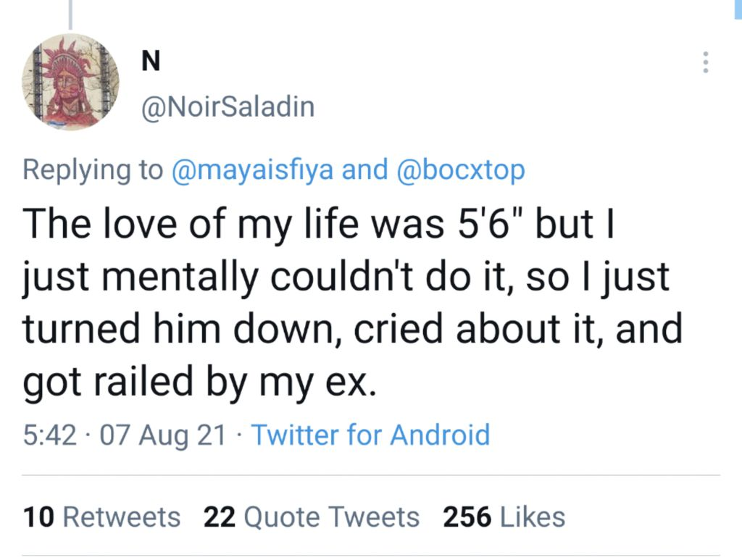Open the display name N profile
Image resolution: width=742 pixels, height=560 pixels.
click(x=151, y=61)
